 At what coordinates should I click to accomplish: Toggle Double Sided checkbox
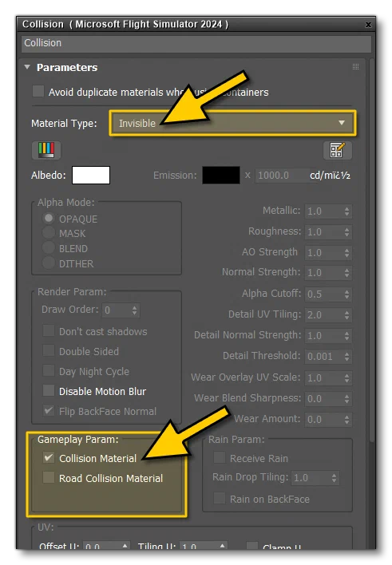click(49, 350)
